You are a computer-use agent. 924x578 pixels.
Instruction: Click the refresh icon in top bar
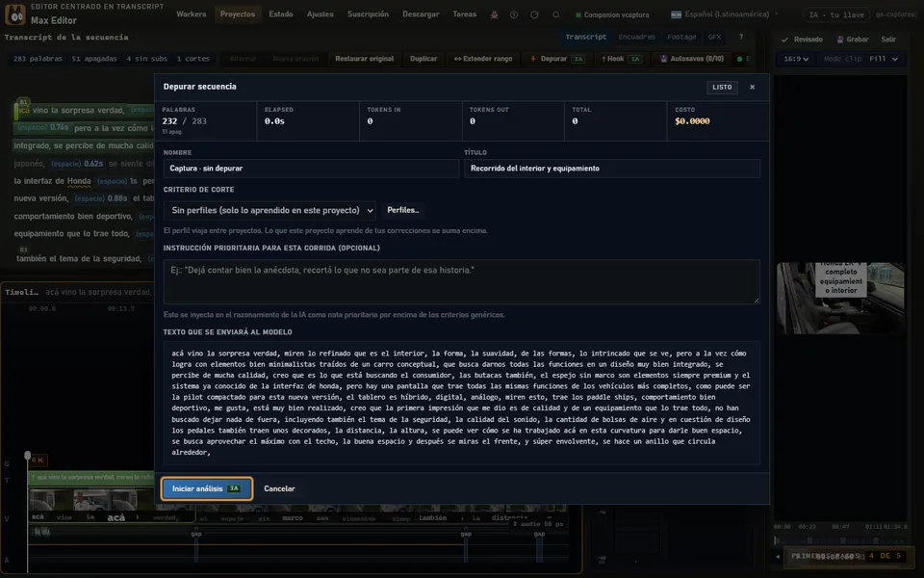[534, 14]
